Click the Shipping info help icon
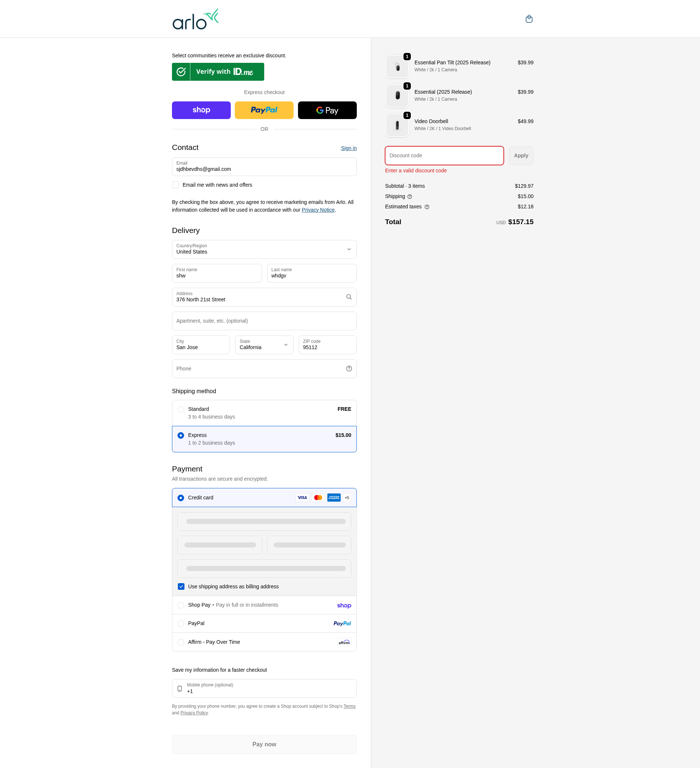 pyautogui.click(x=409, y=197)
